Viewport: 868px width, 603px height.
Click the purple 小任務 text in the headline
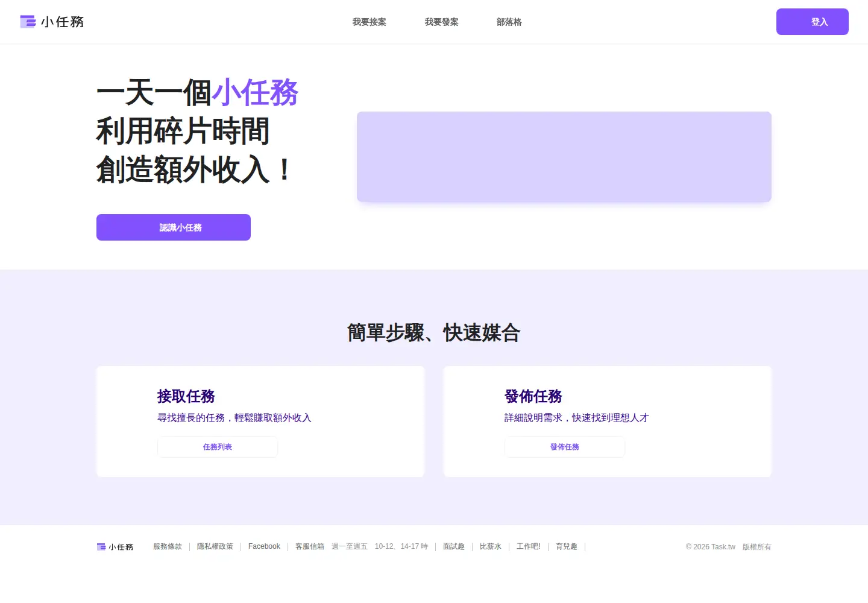pos(255,93)
